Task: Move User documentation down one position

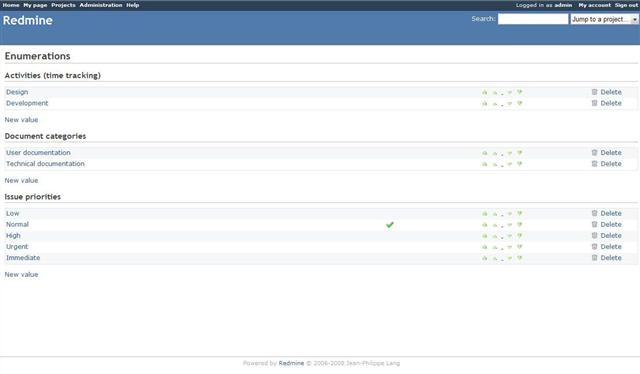Action: click(x=509, y=153)
